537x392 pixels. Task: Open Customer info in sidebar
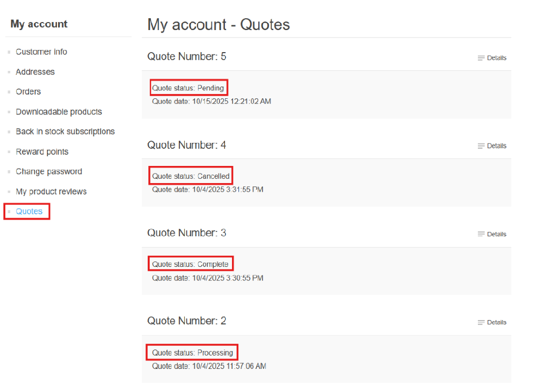point(41,52)
